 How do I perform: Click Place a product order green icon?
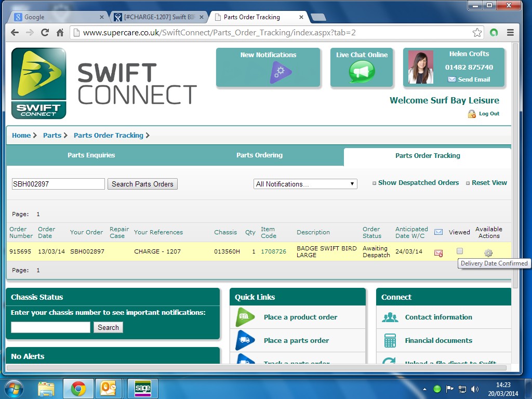coord(245,317)
